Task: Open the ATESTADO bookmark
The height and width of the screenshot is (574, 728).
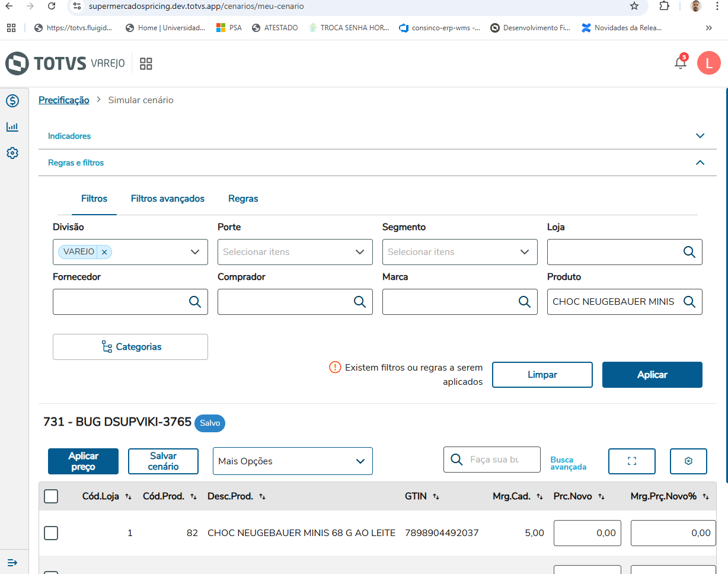Action: pos(274,28)
